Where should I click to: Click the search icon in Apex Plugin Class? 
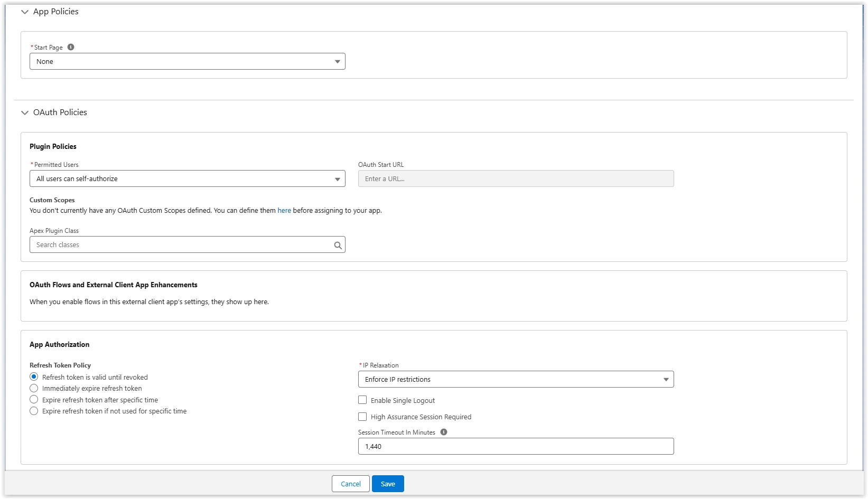(x=338, y=245)
